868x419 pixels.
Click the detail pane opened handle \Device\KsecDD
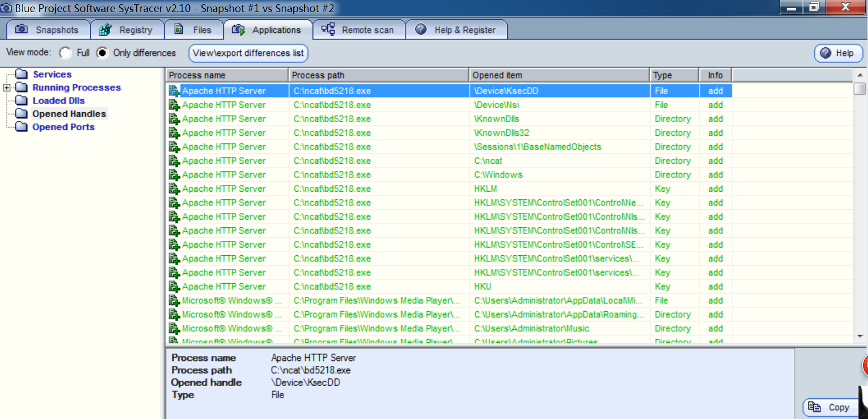305,382
